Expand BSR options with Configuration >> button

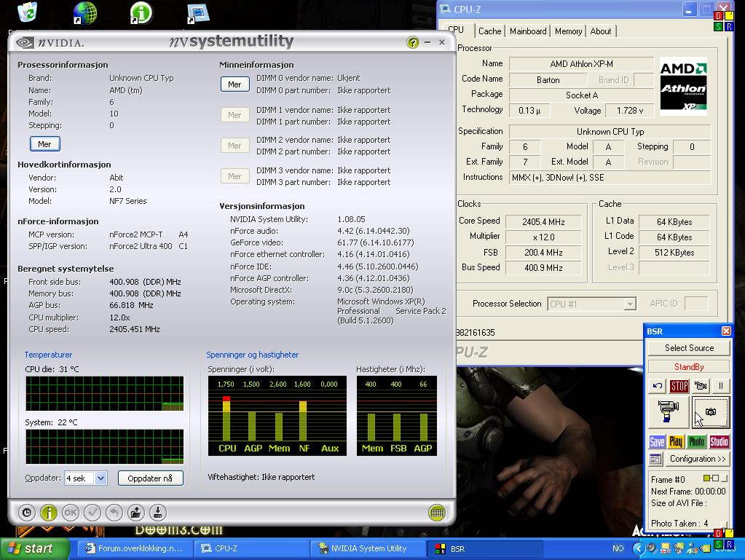tap(698, 459)
